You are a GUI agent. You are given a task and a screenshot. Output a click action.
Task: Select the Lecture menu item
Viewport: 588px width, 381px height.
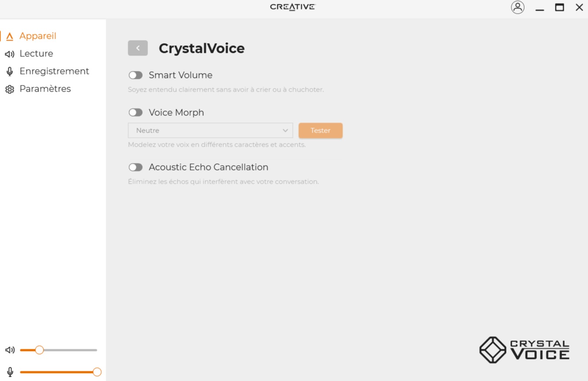pos(36,54)
